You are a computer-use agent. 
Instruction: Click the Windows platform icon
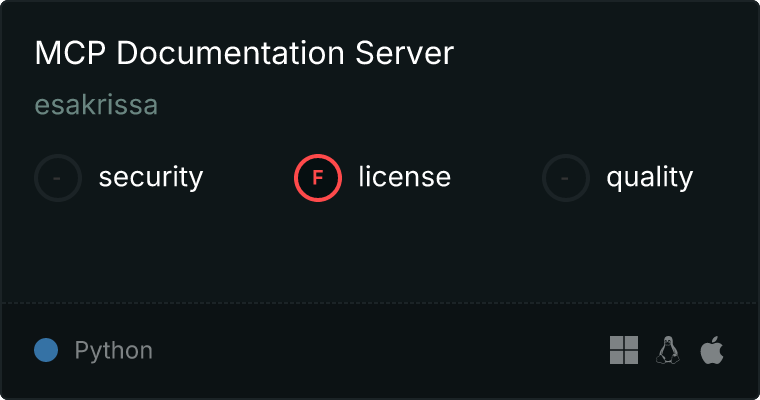click(x=624, y=350)
